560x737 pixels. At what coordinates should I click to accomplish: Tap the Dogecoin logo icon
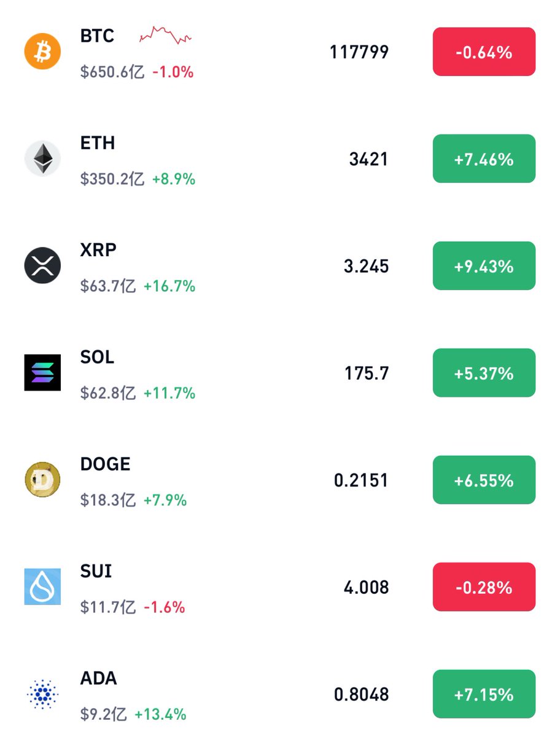(x=42, y=480)
